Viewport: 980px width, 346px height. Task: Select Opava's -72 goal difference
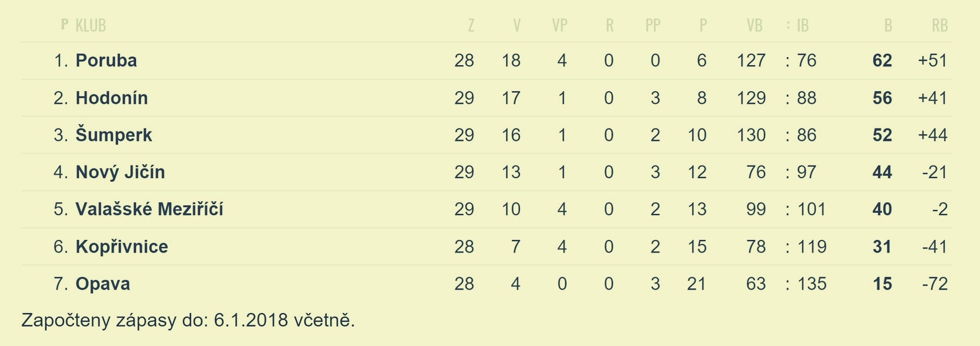coord(934,284)
